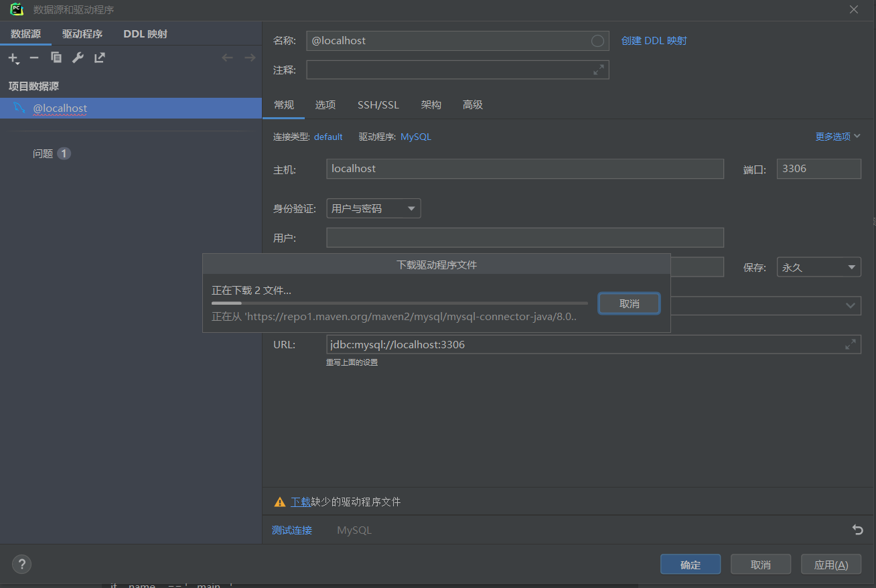876x588 pixels.
Task: Open driver settings via the wrench icon
Action: click(x=78, y=58)
